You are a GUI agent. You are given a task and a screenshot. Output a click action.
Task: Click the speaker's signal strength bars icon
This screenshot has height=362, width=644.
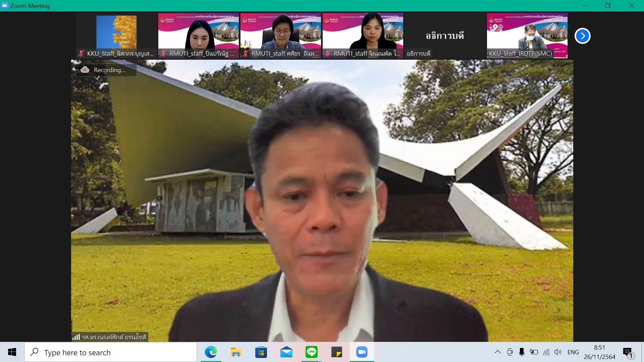click(x=76, y=337)
